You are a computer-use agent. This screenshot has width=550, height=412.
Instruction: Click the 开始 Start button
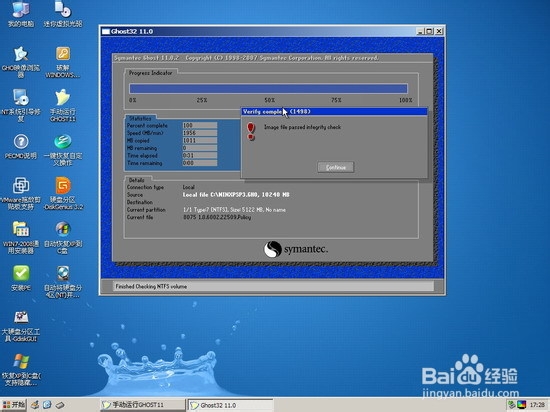click(x=13, y=405)
